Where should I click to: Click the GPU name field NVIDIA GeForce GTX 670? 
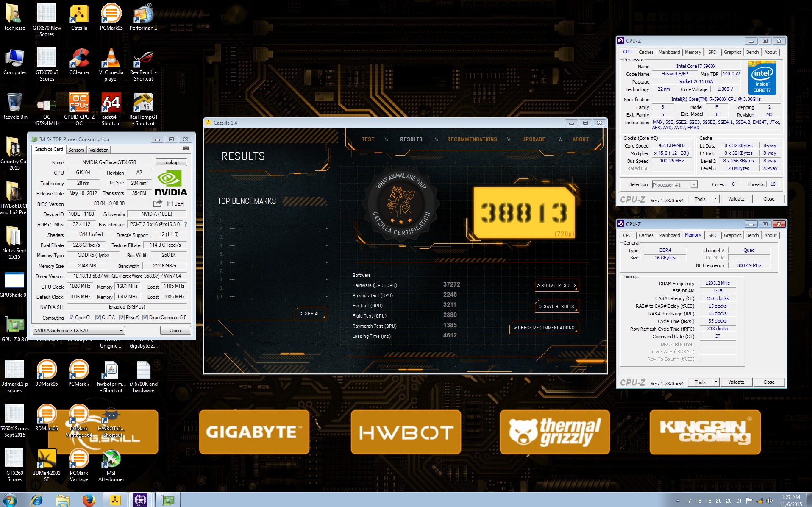tap(109, 162)
